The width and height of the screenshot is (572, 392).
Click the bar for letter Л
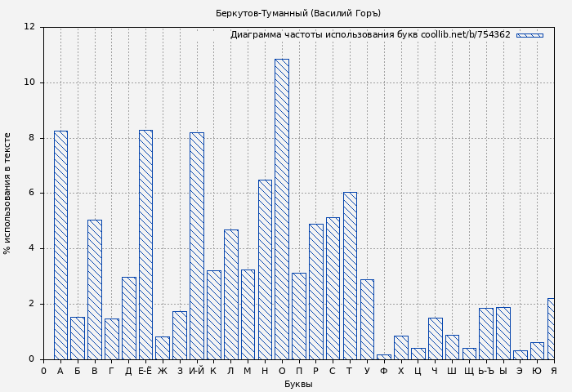point(230,295)
